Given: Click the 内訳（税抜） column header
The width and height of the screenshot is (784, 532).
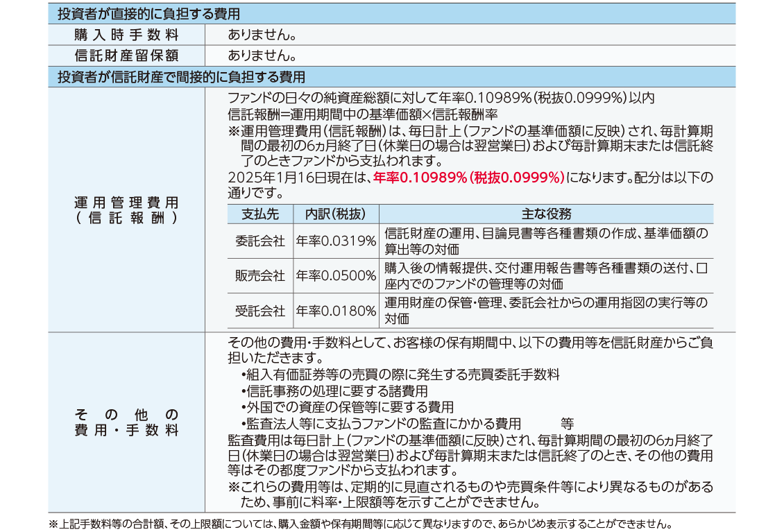Looking at the screenshot, I should click(x=336, y=214).
